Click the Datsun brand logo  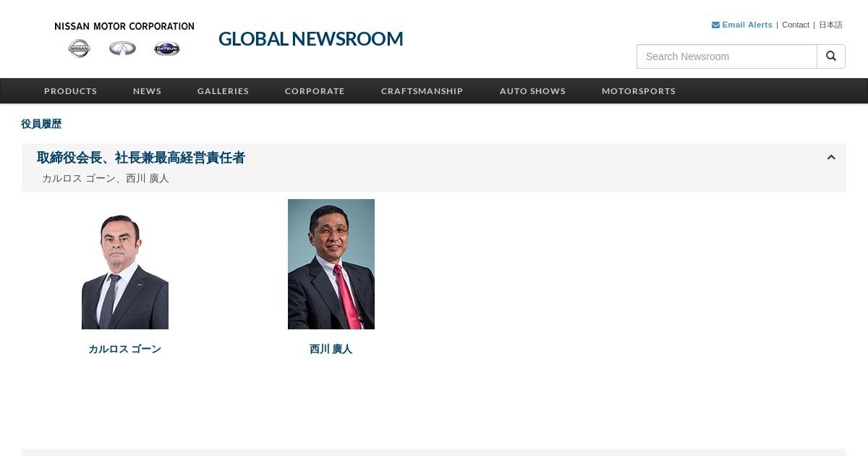167,48
